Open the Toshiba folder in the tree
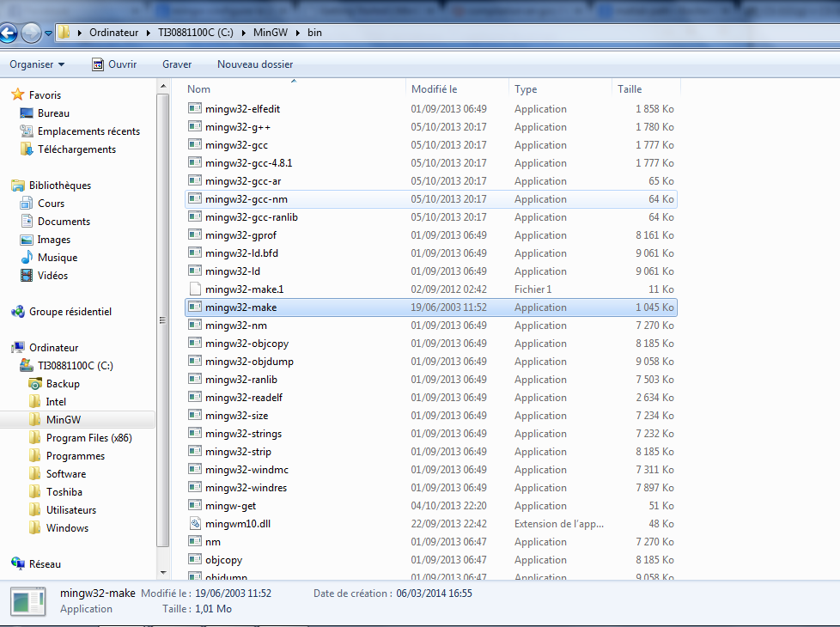 tap(64, 492)
